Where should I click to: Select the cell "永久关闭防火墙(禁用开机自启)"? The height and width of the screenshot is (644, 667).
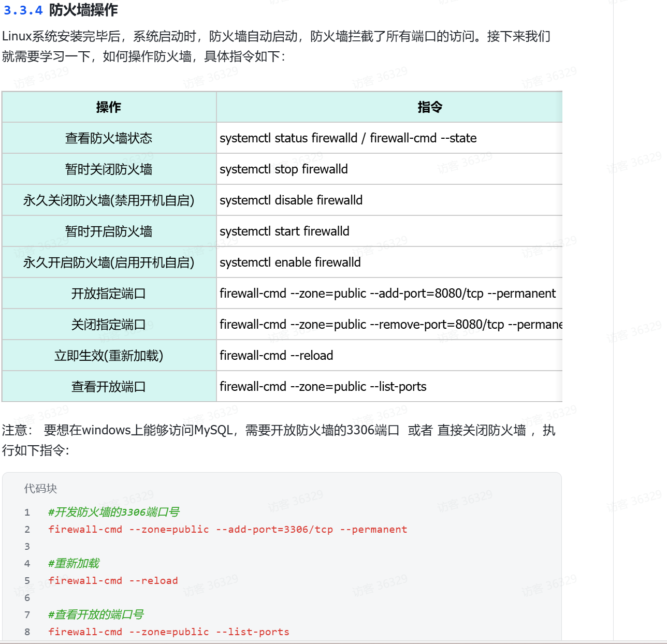tap(109, 200)
